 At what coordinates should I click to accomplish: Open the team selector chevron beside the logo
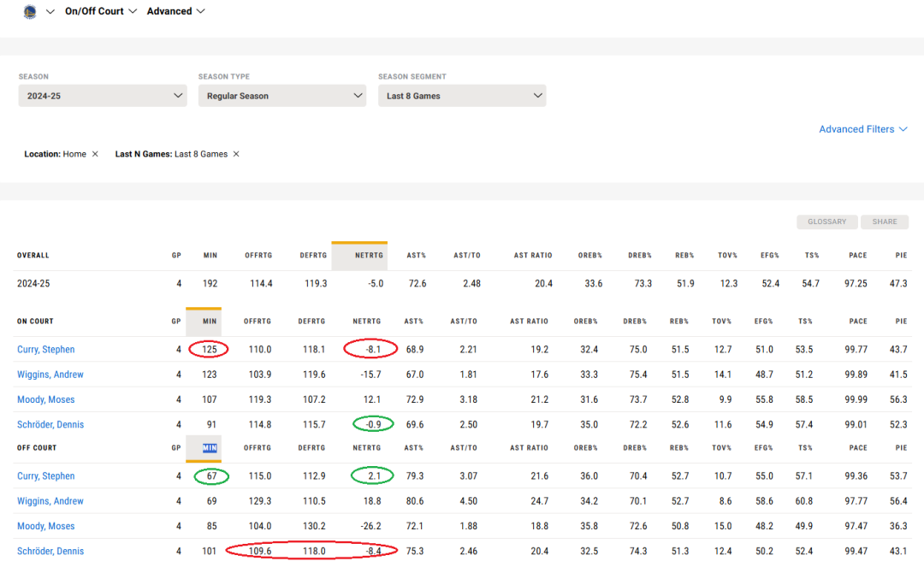point(50,11)
